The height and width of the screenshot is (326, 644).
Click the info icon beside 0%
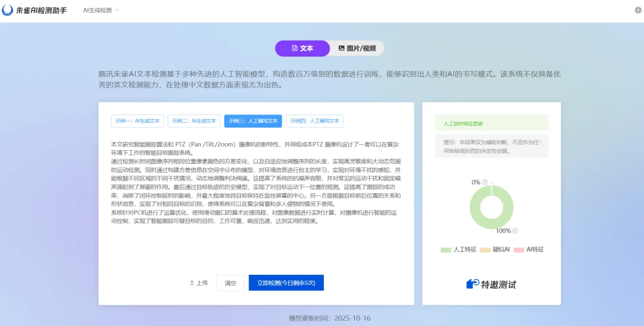(x=485, y=182)
